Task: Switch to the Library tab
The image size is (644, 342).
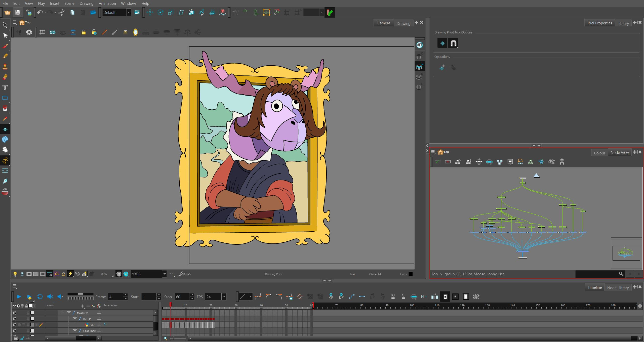Action: click(x=623, y=23)
